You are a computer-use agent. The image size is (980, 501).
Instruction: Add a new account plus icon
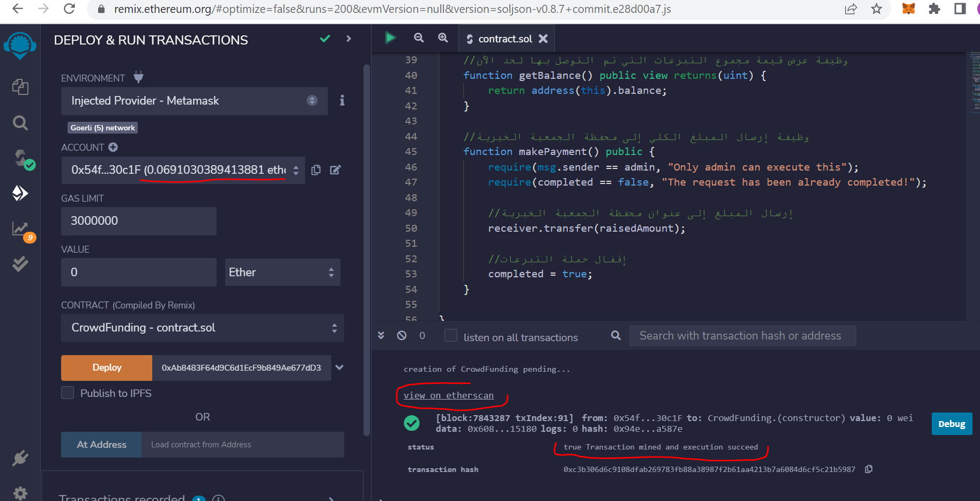coord(113,147)
